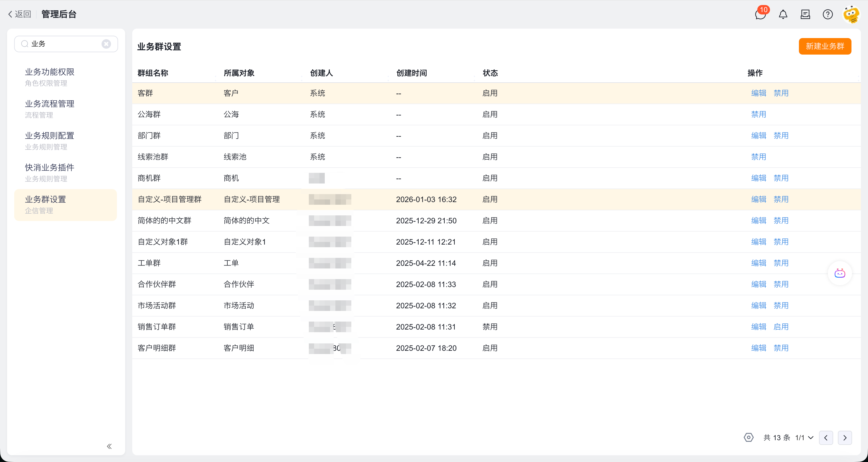The width and height of the screenshot is (868, 462).
Task: Click the notification bell icon
Action: click(x=783, y=14)
